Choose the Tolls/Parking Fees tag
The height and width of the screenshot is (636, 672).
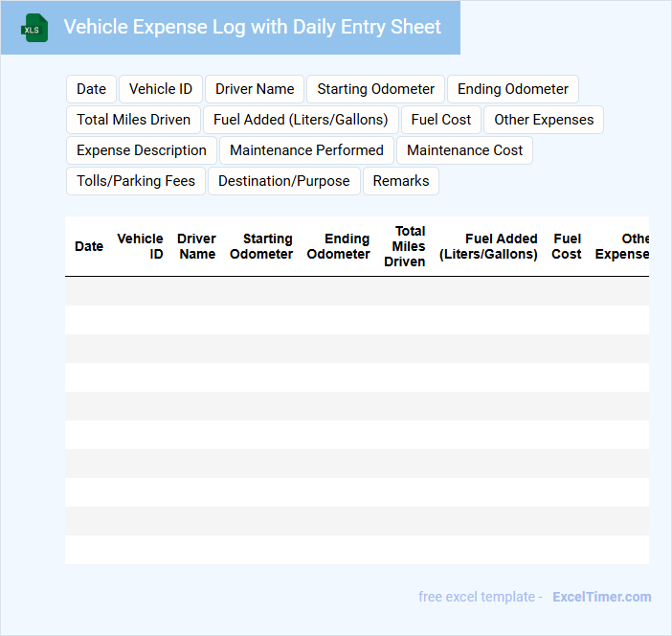click(x=136, y=181)
